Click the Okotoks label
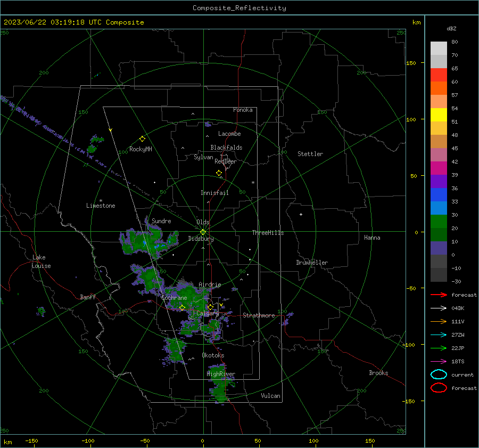The height and width of the screenshot is (448, 479). 213,355
